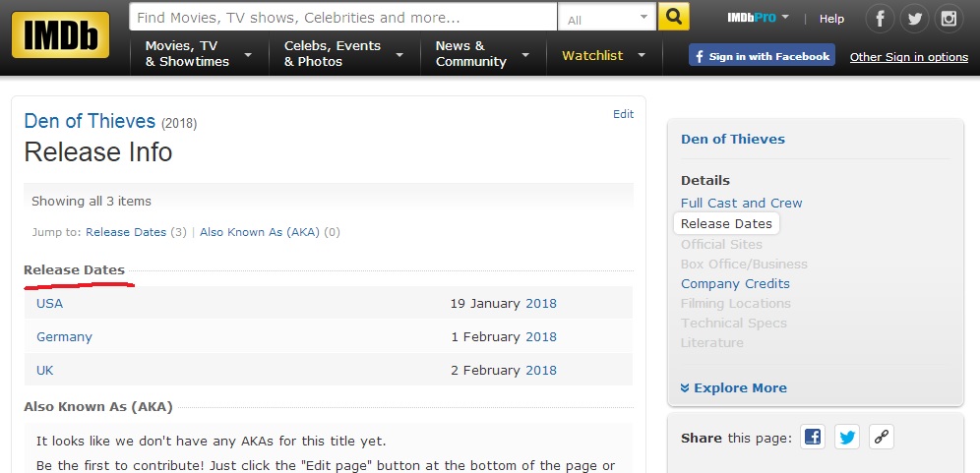Share this page on Twitter
This screenshot has width=980, height=473.
tap(847, 438)
